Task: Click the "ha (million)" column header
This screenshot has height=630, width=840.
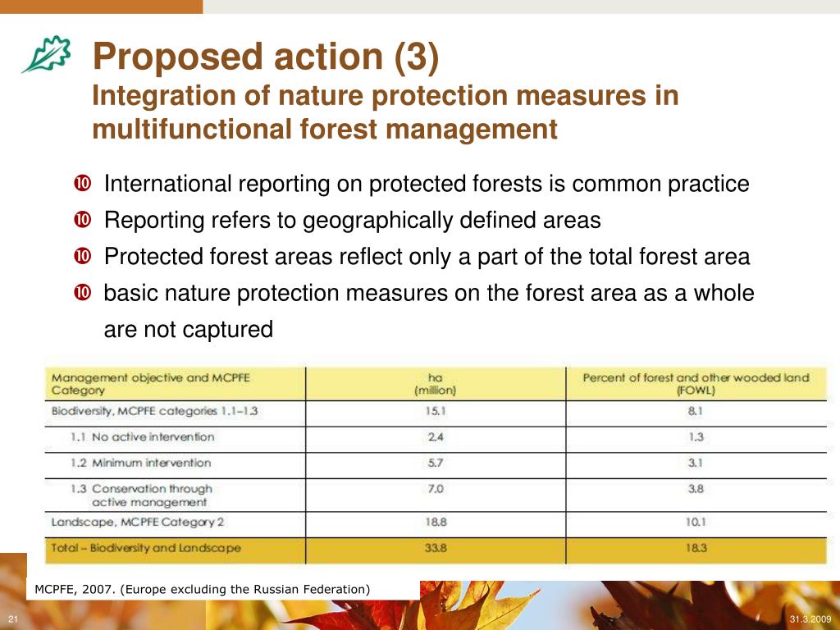Action: (x=436, y=384)
